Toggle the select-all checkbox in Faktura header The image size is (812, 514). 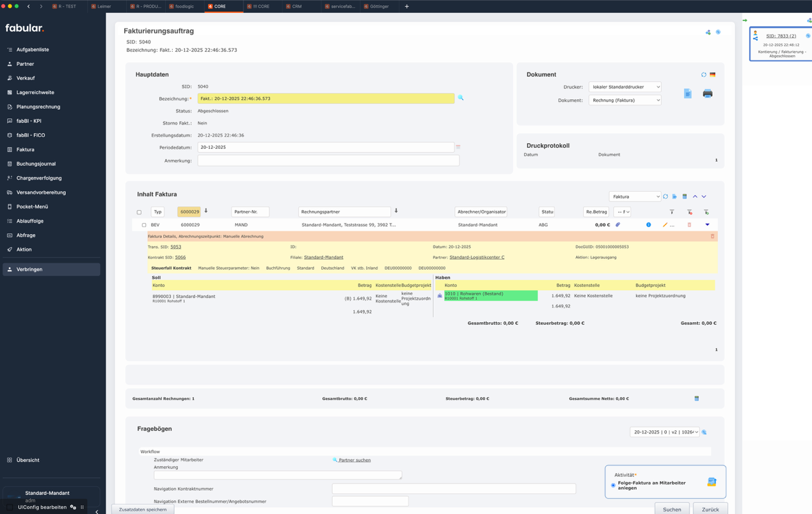139,212
